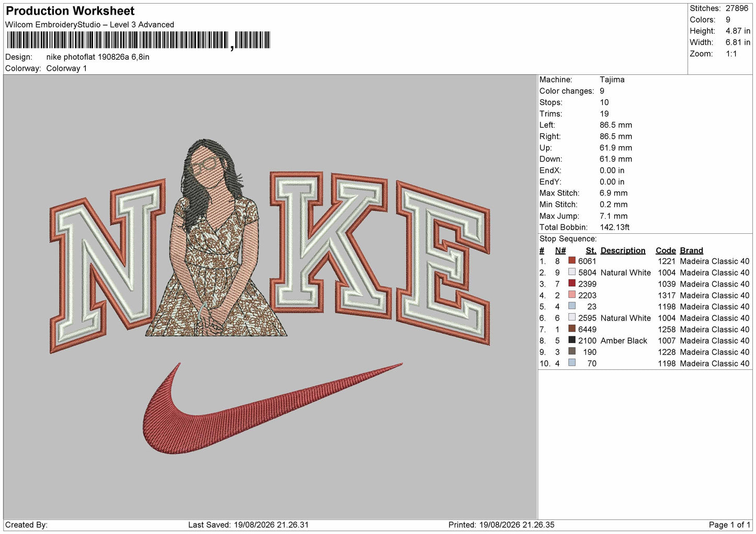Viewport: 756px width, 534px height.
Task: Click the 'Colorway 1' value
Action: (66, 69)
